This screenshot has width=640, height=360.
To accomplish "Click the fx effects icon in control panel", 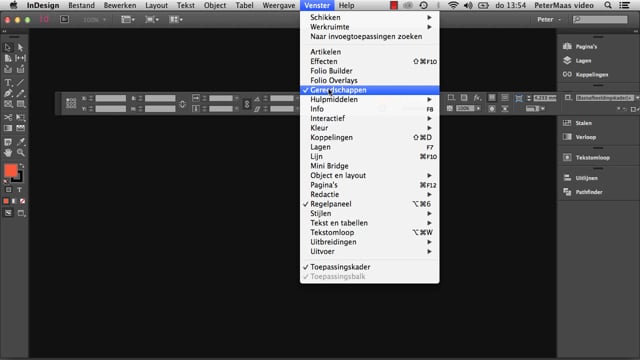I will (477, 98).
